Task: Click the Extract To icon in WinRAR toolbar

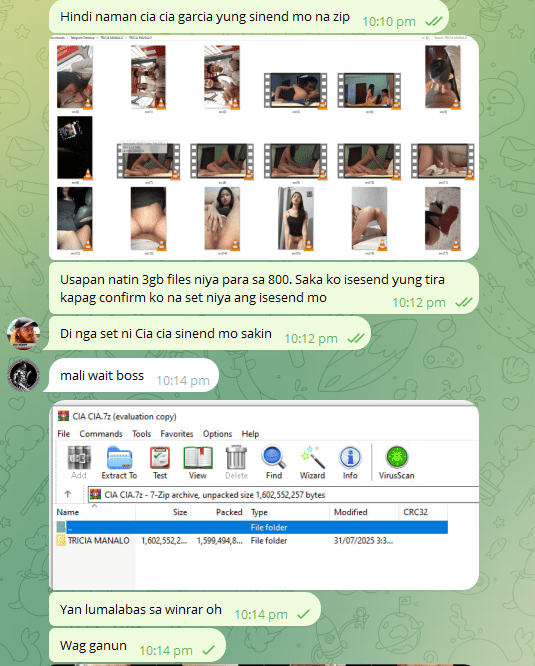Action: pos(119,458)
